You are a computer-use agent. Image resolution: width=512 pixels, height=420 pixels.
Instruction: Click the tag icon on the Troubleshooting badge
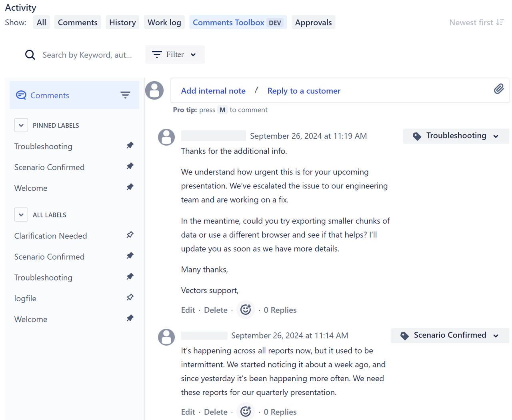click(416, 136)
